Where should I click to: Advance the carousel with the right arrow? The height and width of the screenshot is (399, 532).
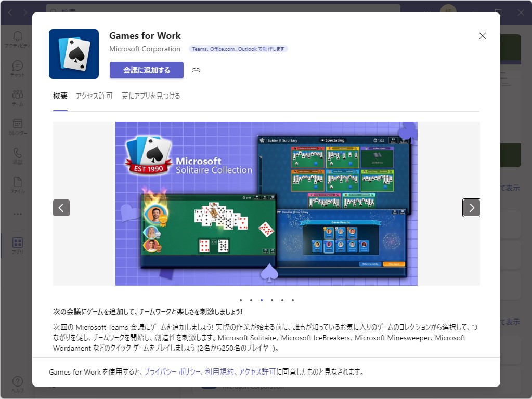tap(471, 208)
